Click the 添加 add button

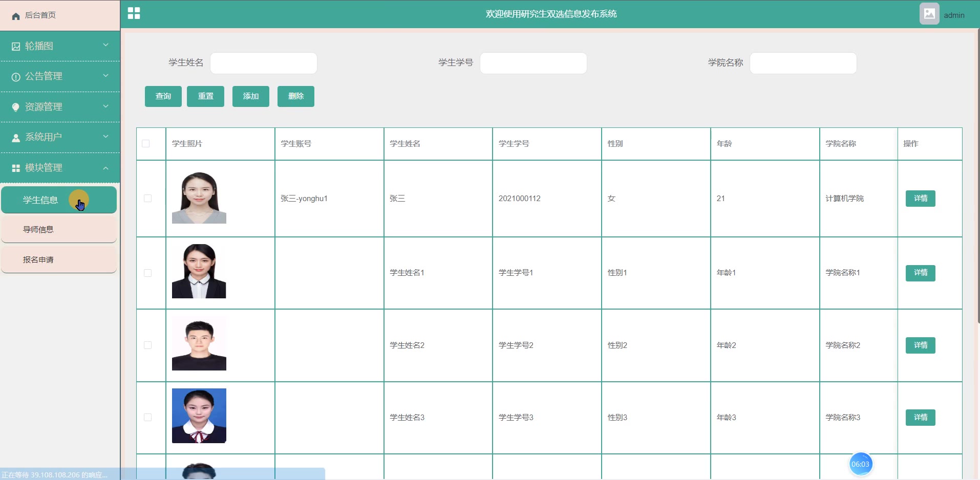click(x=251, y=96)
